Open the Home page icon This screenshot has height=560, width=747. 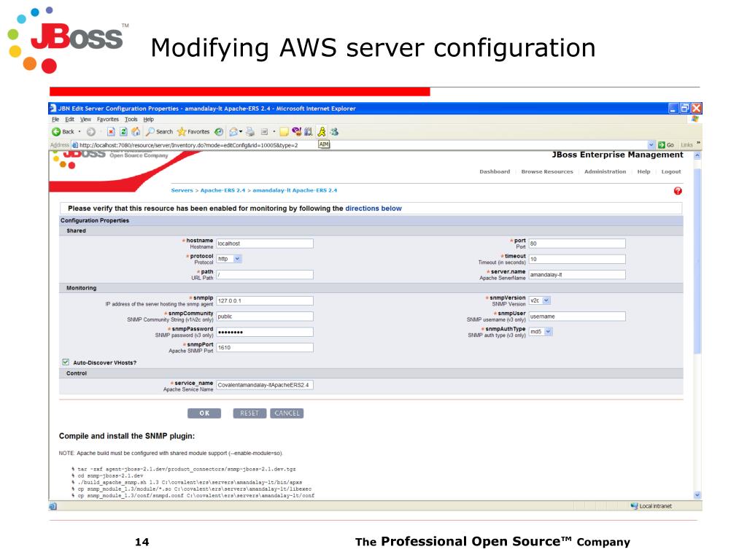[136, 132]
